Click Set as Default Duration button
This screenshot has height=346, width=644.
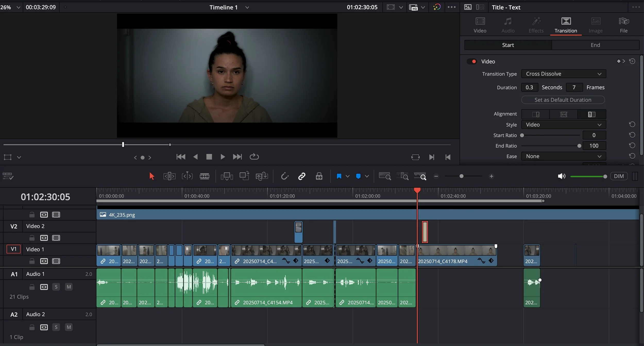point(563,100)
